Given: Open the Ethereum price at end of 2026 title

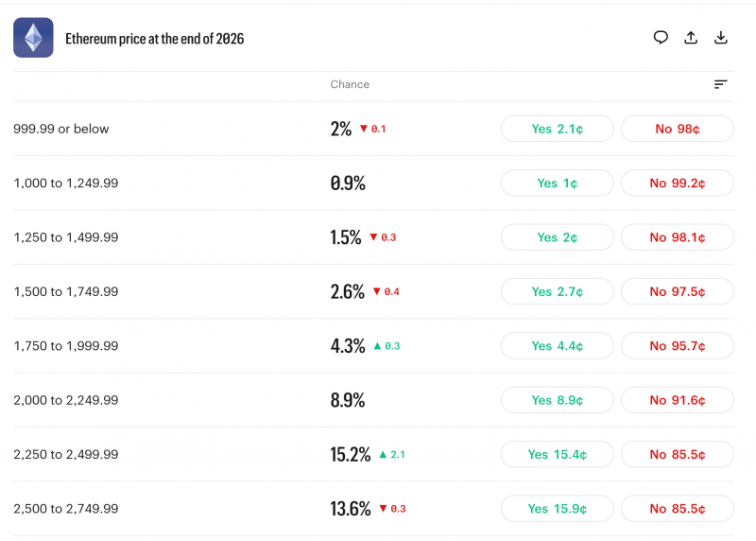Looking at the screenshot, I should coord(155,39).
